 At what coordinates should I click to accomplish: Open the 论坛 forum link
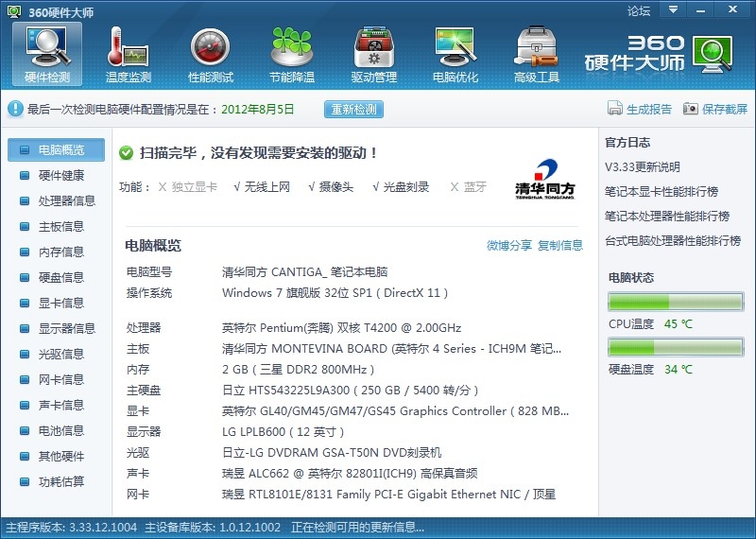[x=639, y=10]
